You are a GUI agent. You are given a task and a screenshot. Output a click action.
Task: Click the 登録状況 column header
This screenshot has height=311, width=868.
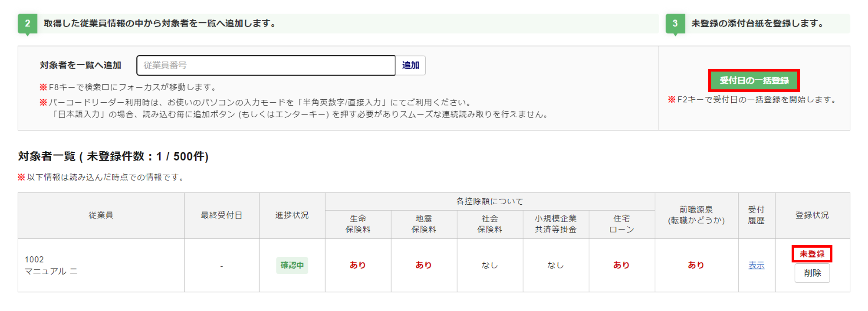click(x=812, y=216)
